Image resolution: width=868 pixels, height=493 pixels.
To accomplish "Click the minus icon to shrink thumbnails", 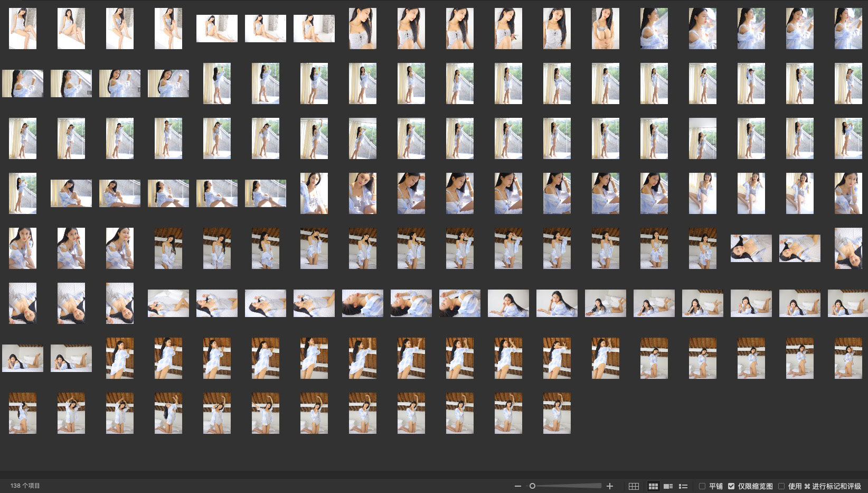I will pos(517,486).
